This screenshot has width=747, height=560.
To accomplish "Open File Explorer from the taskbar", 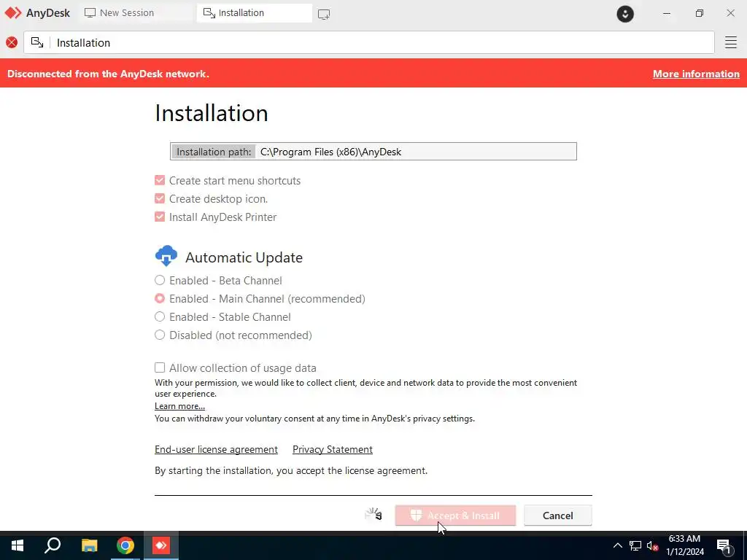I will point(89,545).
